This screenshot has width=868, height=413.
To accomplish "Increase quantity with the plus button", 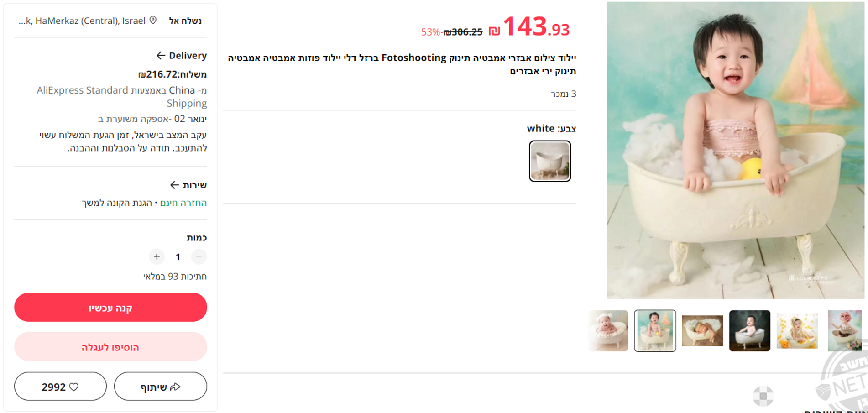I will 157,257.
